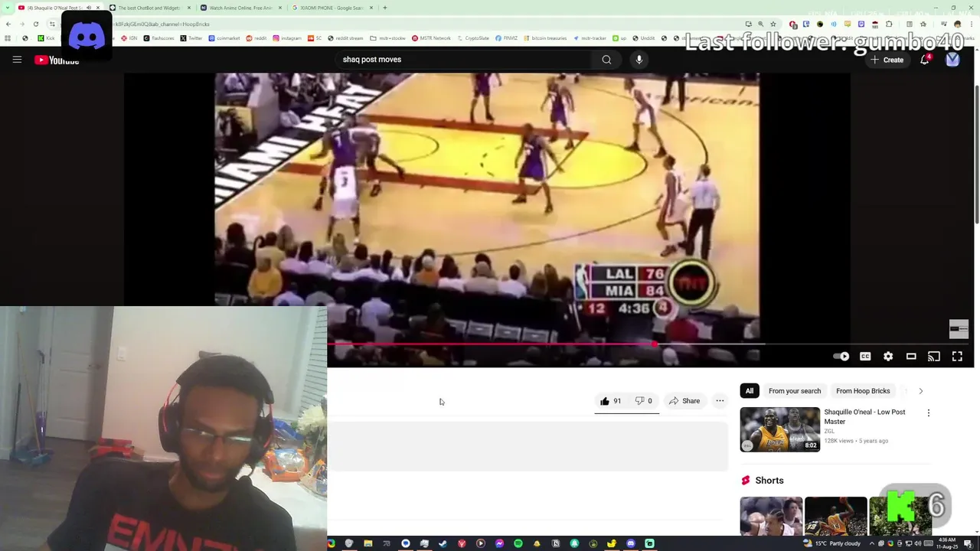Click the Create button
This screenshot has height=551, width=980.
(887, 60)
